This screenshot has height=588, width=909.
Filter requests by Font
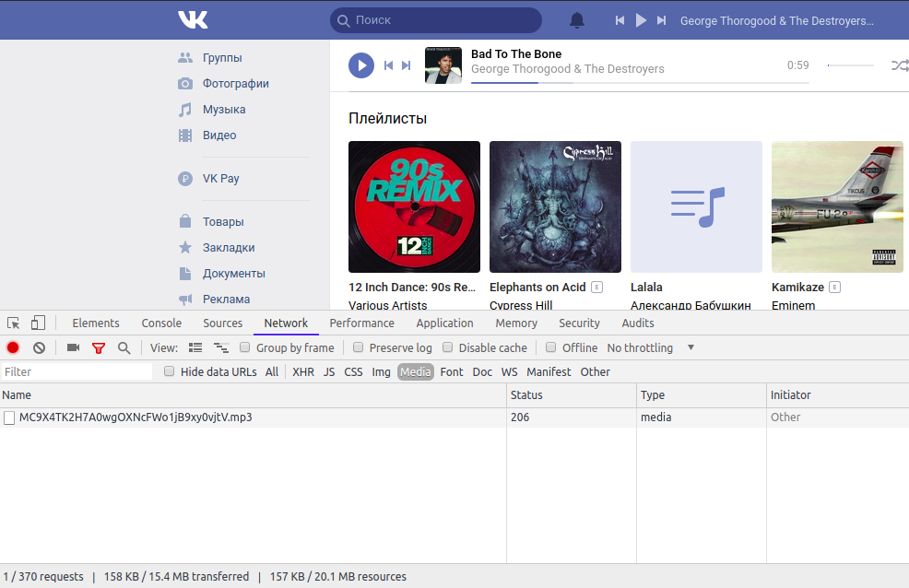452,372
